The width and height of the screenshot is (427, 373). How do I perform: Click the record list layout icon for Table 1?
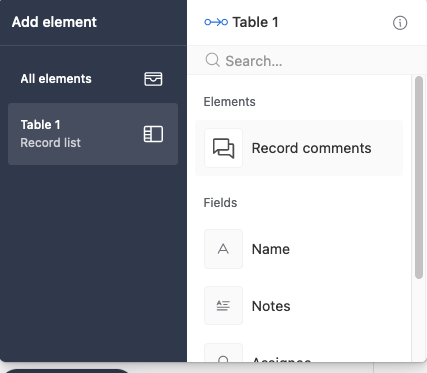tap(153, 134)
